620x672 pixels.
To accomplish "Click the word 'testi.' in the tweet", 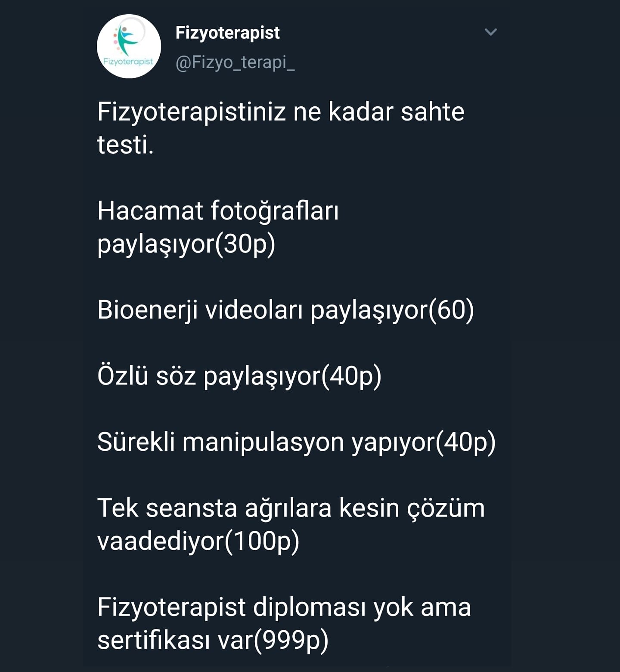I will (125, 145).
